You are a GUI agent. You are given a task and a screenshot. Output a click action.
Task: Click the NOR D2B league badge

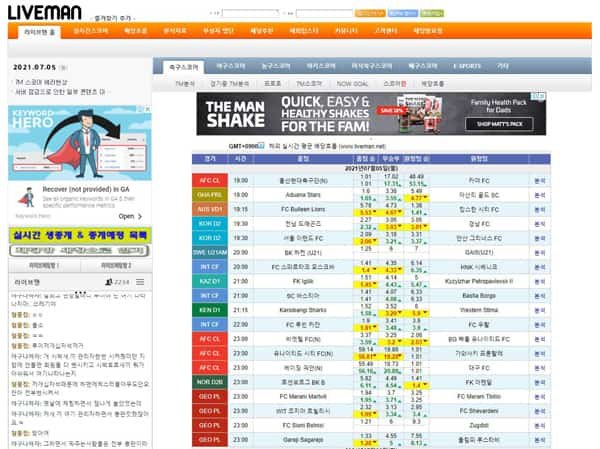(210, 382)
